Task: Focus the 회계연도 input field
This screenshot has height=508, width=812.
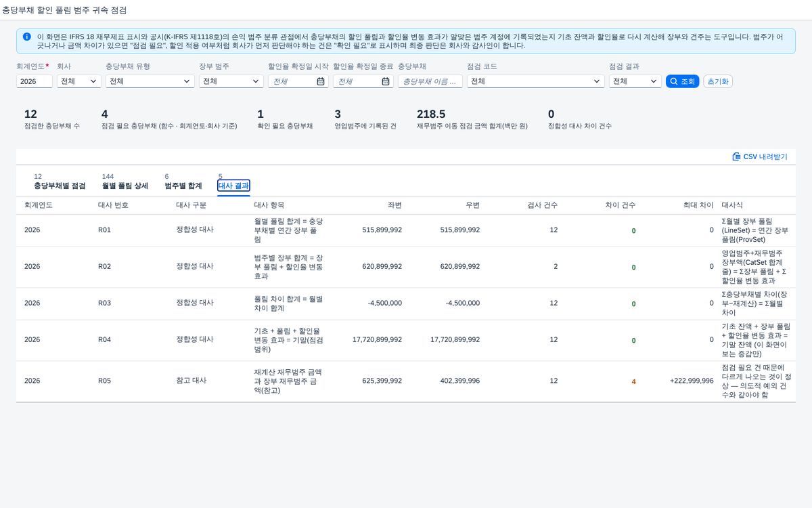Action: pyautogui.click(x=35, y=81)
